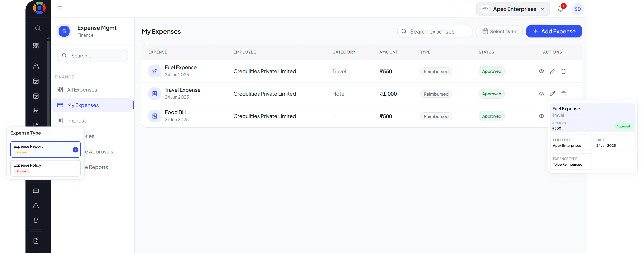The width and height of the screenshot is (644, 253).
Task: Delete the Fuel Expense entry with trash icon
Action: (563, 71)
